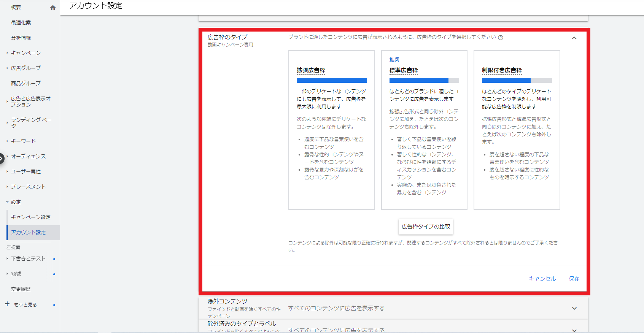Open 分析情報 in the sidebar
Viewport: 644px width, 333px height.
(x=21, y=38)
